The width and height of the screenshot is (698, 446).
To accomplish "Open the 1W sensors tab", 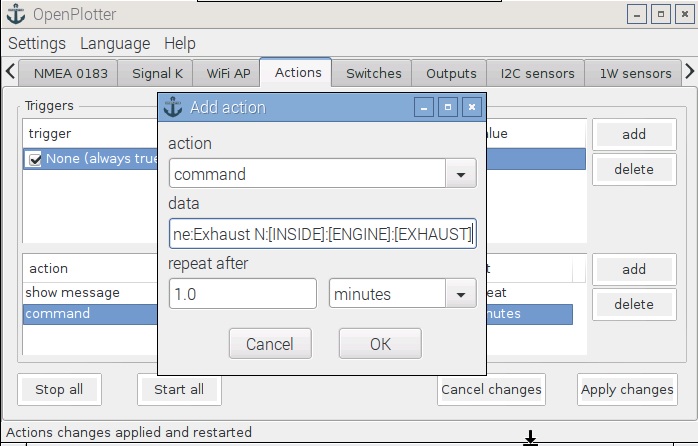I will pos(635,73).
